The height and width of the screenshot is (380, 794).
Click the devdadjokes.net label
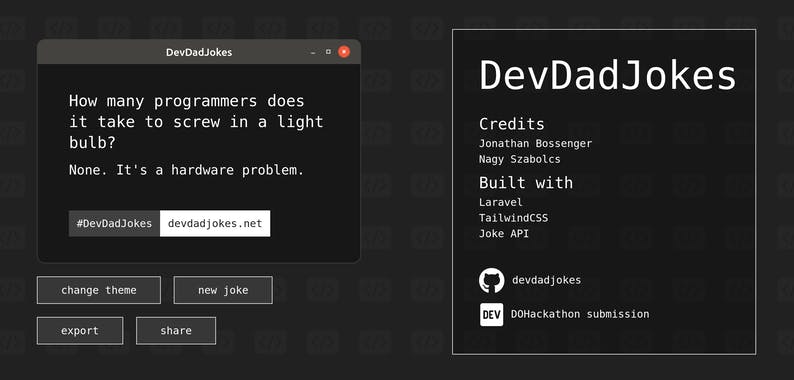click(215, 223)
